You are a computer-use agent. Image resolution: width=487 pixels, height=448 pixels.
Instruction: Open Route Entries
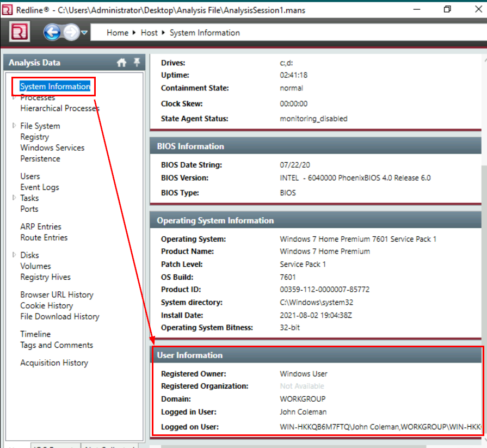44,237
